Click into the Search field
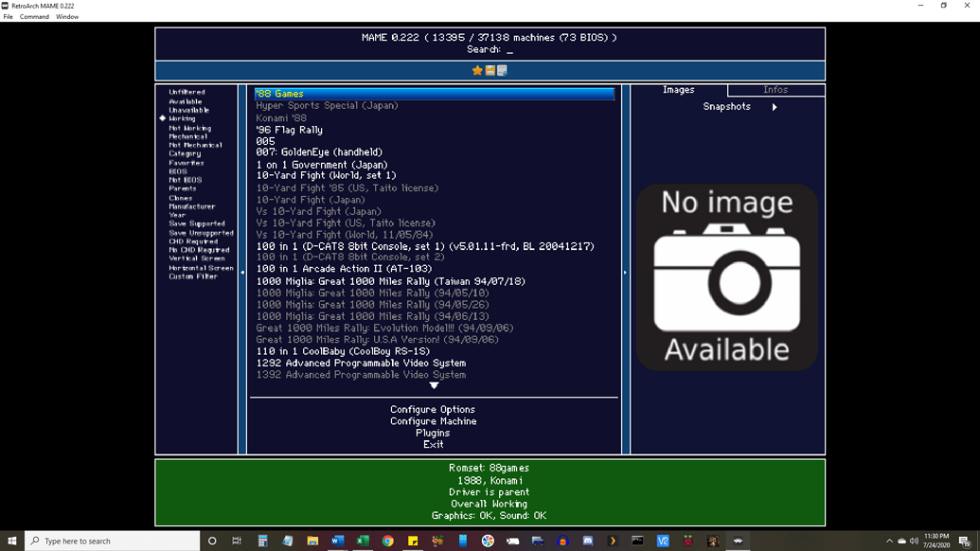The width and height of the screenshot is (980, 551). tap(490, 50)
